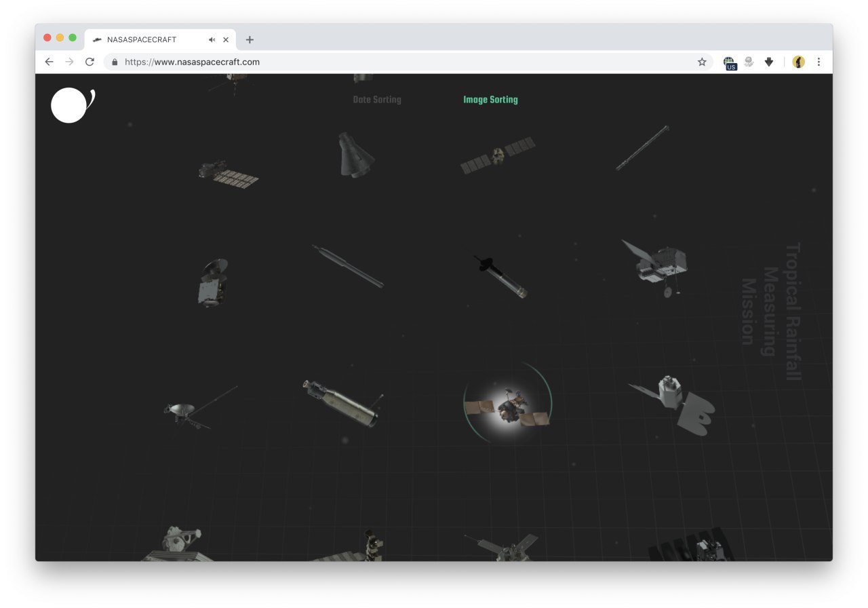Switch to Date Sorting view

pos(377,100)
